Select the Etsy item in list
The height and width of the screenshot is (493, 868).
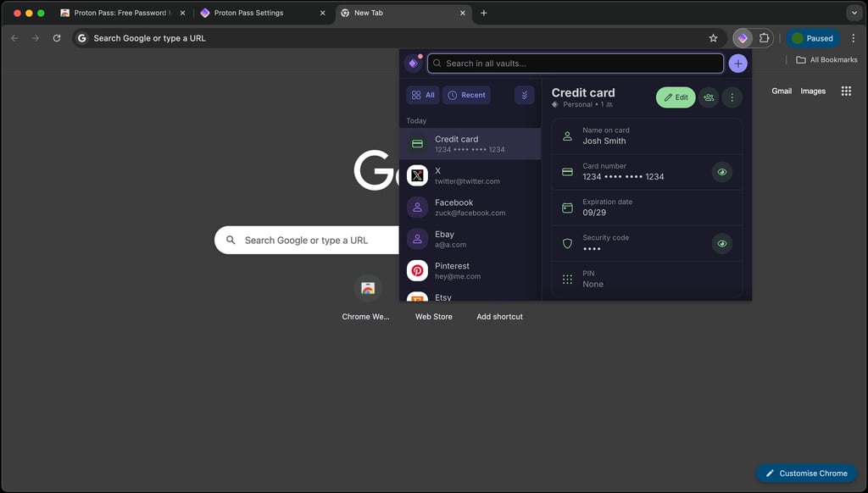(x=470, y=296)
